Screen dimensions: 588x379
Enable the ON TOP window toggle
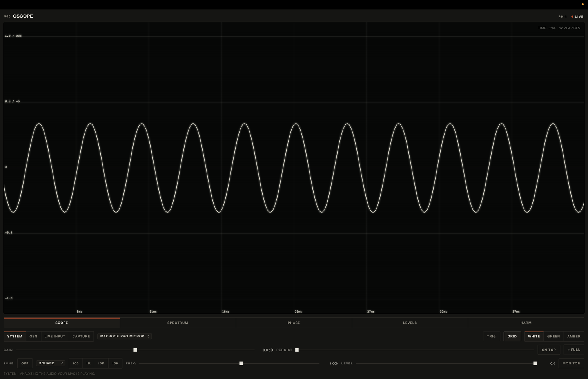[x=549, y=350]
